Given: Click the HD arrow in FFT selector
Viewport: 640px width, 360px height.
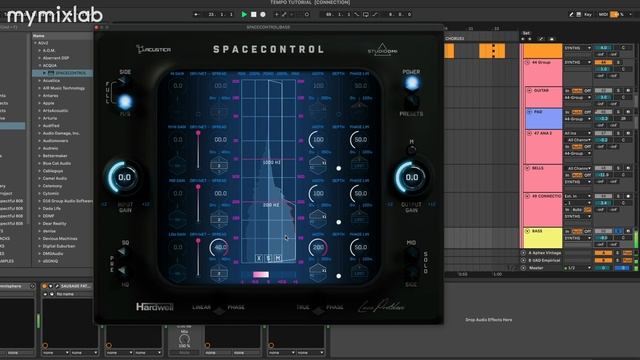Looking at the screenshot, I should pos(122,270).
